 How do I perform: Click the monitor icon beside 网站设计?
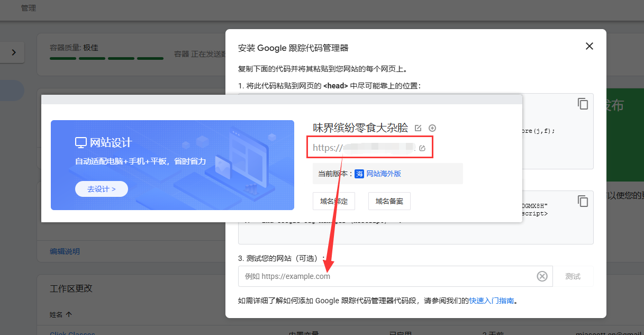click(x=80, y=142)
